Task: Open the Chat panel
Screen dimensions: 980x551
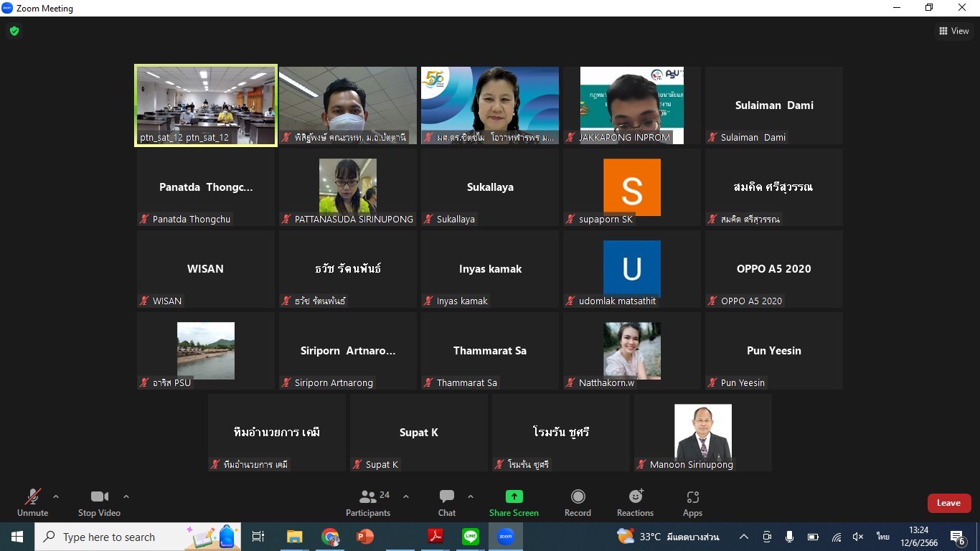Action: [x=447, y=503]
